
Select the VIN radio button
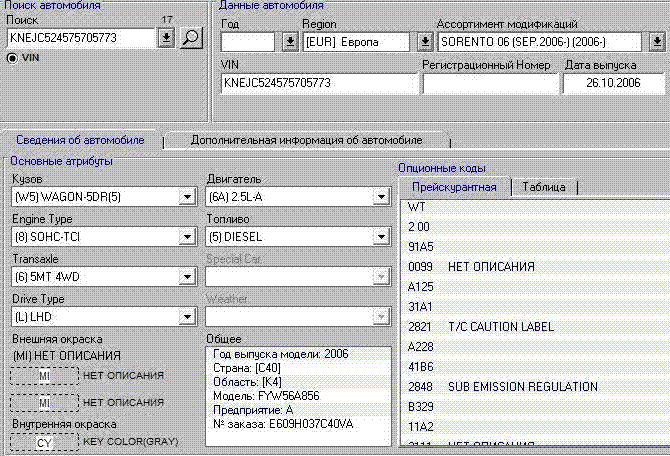coord(12,58)
